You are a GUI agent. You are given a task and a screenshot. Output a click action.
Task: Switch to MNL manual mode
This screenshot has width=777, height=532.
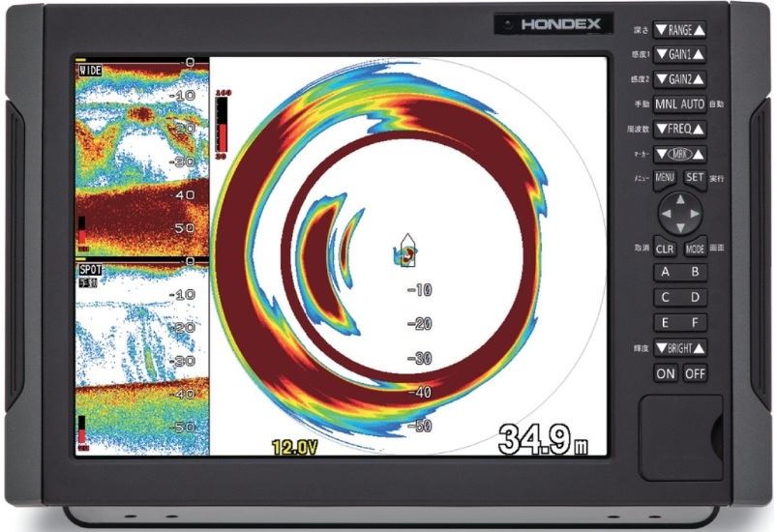click(x=667, y=103)
